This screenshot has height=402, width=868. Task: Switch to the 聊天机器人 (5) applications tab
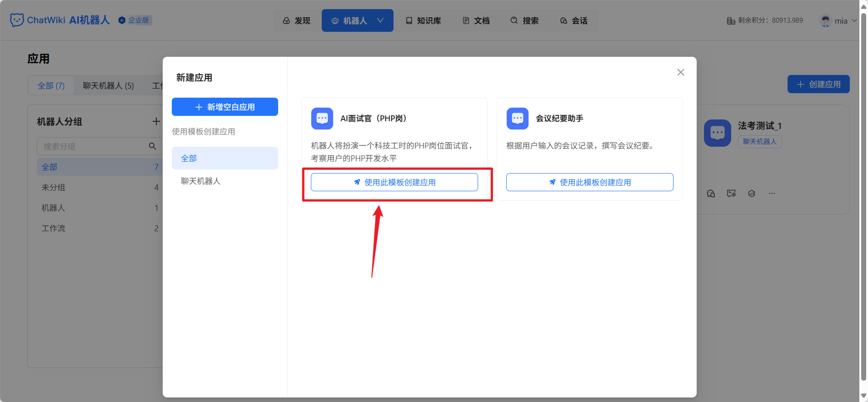pyautogui.click(x=108, y=85)
